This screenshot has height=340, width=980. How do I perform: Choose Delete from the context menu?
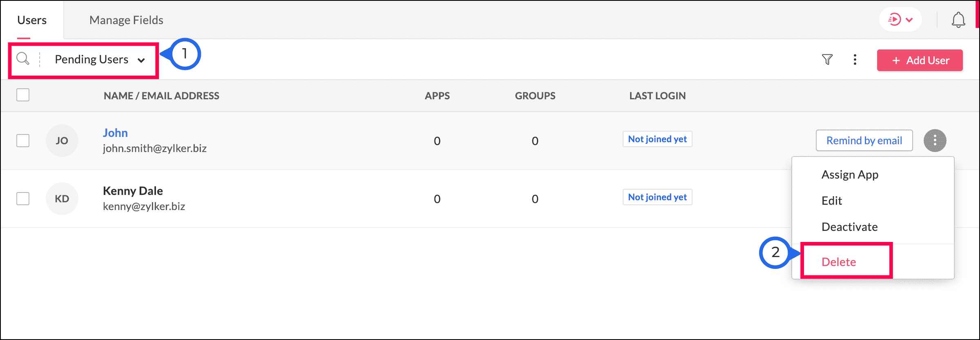(839, 262)
